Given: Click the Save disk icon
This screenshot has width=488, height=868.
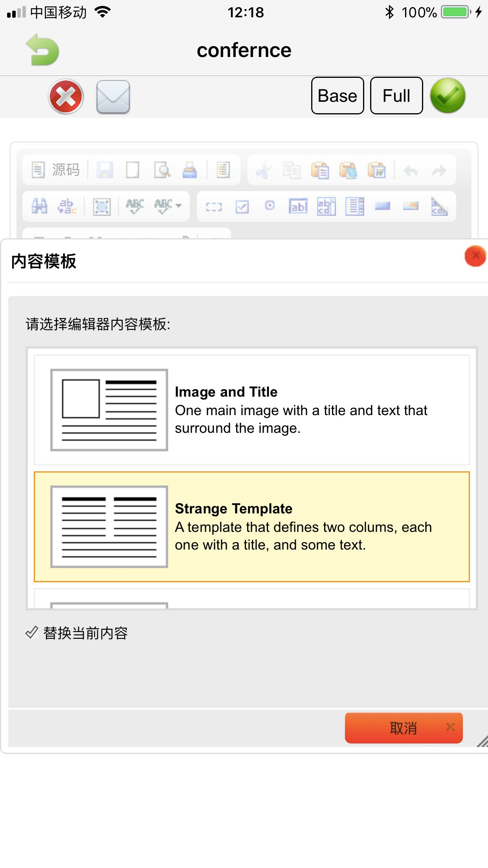Looking at the screenshot, I should tap(105, 170).
